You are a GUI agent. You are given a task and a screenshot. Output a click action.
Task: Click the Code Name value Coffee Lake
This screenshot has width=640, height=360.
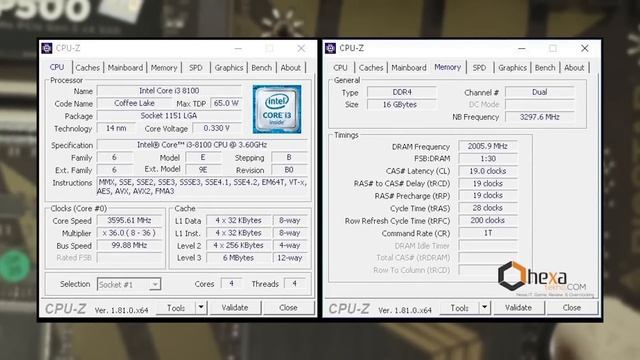coord(134,103)
